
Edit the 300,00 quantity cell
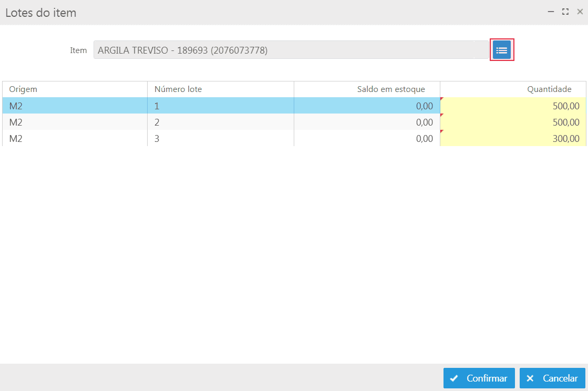pyautogui.click(x=512, y=139)
